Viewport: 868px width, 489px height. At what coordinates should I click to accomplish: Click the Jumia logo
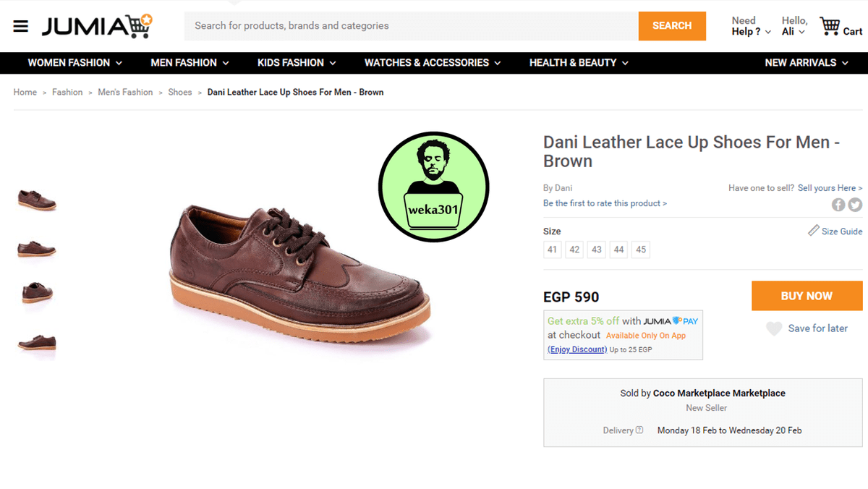[x=97, y=27]
